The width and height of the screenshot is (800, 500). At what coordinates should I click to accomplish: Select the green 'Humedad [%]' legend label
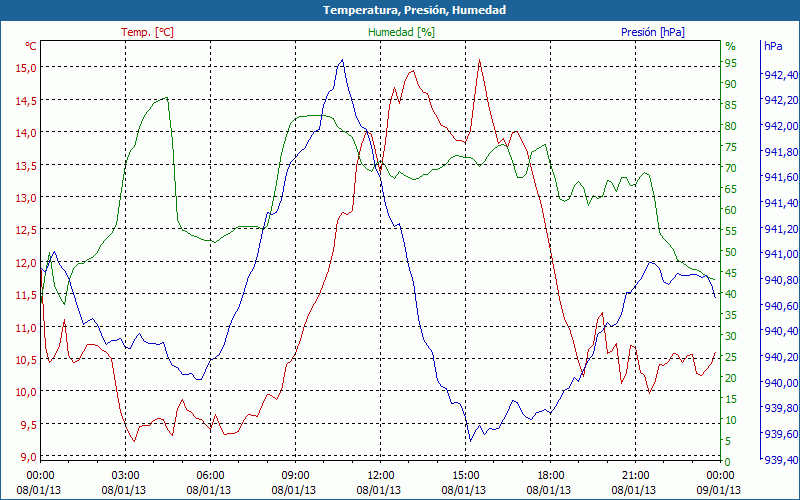point(402,32)
